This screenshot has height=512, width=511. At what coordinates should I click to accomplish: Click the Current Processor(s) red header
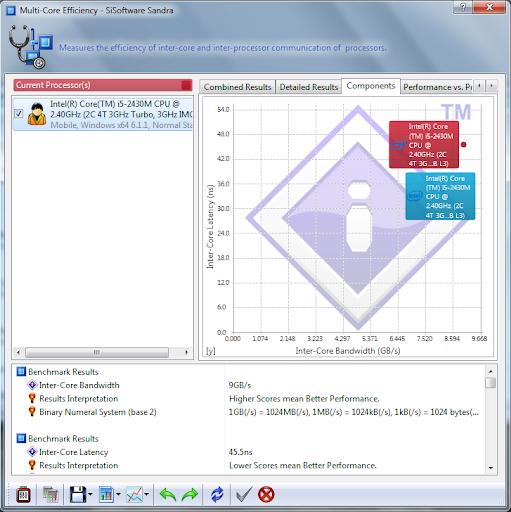tap(103, 85)
